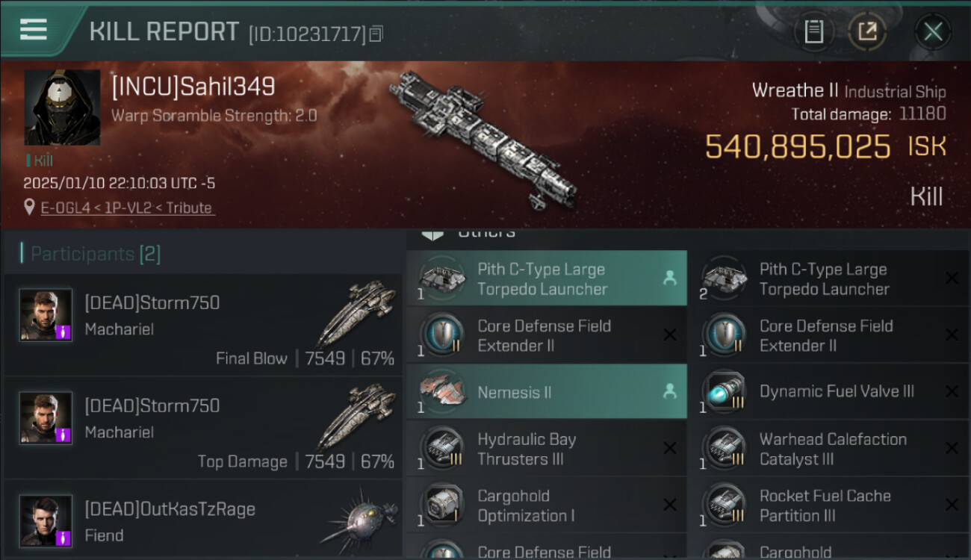The width and height of the screenshot is (971, 560).
Task: Select Warhead Calefaction Catalyst III item
Action: (829, 448)
